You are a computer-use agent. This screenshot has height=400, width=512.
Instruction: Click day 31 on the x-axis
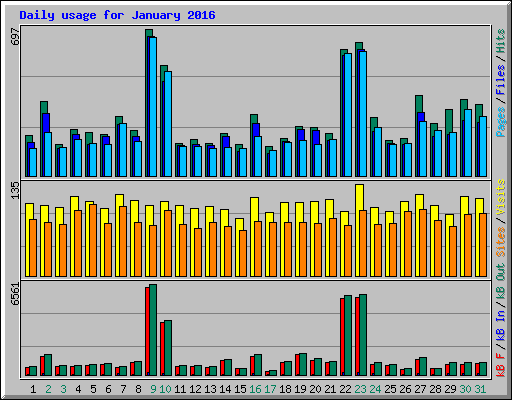480,389
